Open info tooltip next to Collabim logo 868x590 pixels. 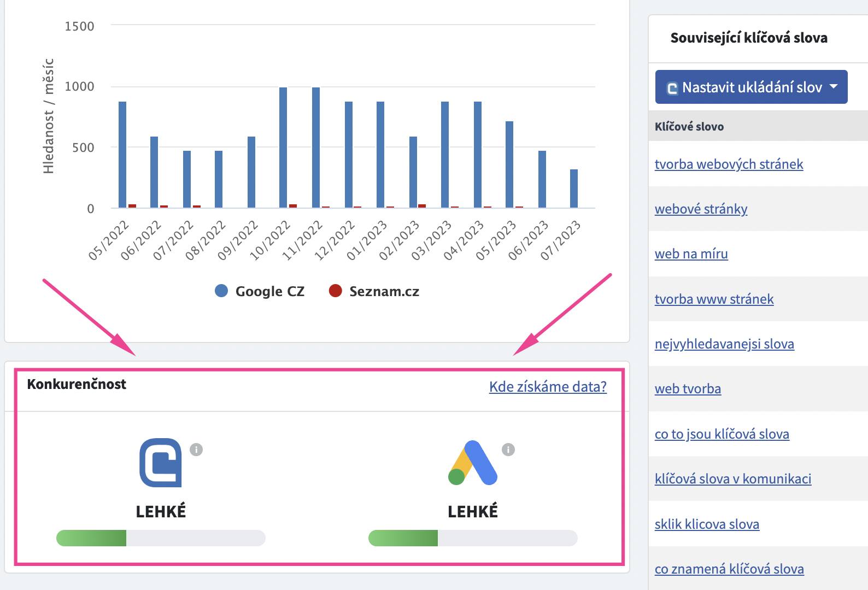196,450
